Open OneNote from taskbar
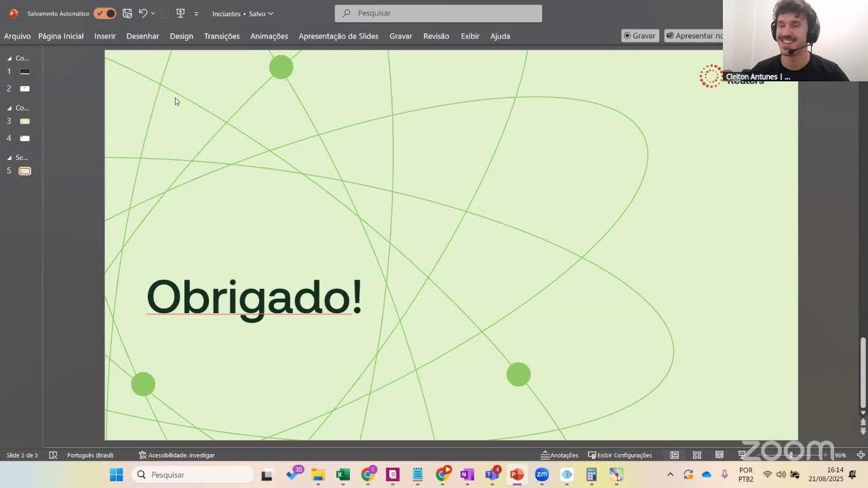Viewport: 868px width, 488px height. [x=467, y=474]
